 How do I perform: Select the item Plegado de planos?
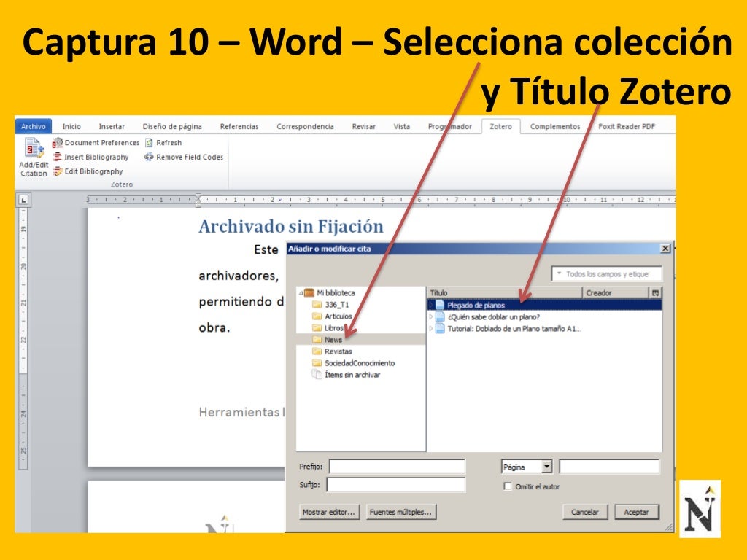(x=544, y=305)
